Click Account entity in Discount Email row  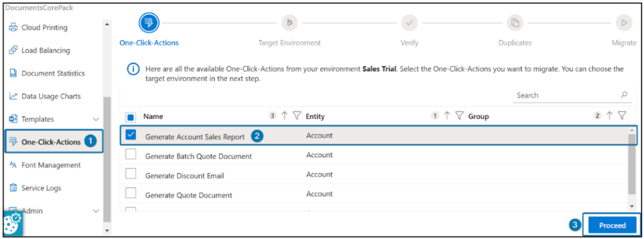(319, 174)
